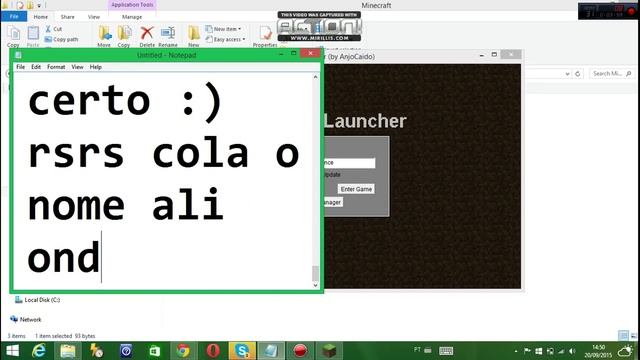The image size is (640, 360).
Task: Open the Manage tab under Application Tools
Action: pos(132,17)
